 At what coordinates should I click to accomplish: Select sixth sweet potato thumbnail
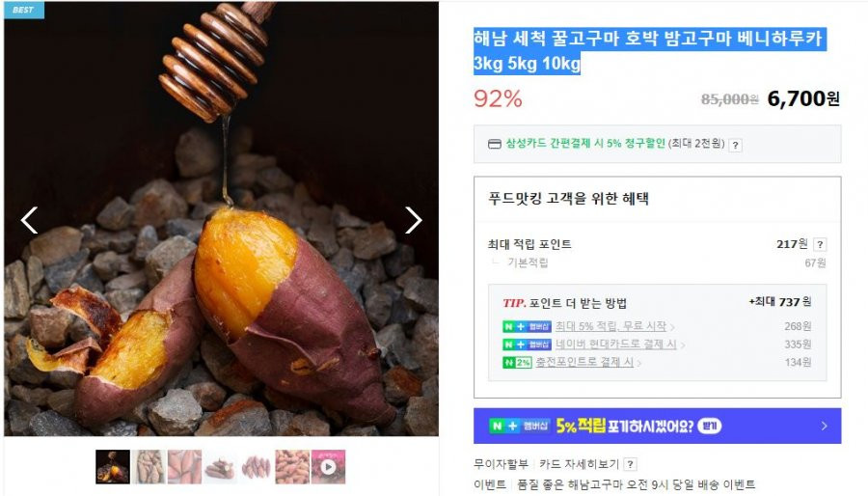(x=292, y=467)
